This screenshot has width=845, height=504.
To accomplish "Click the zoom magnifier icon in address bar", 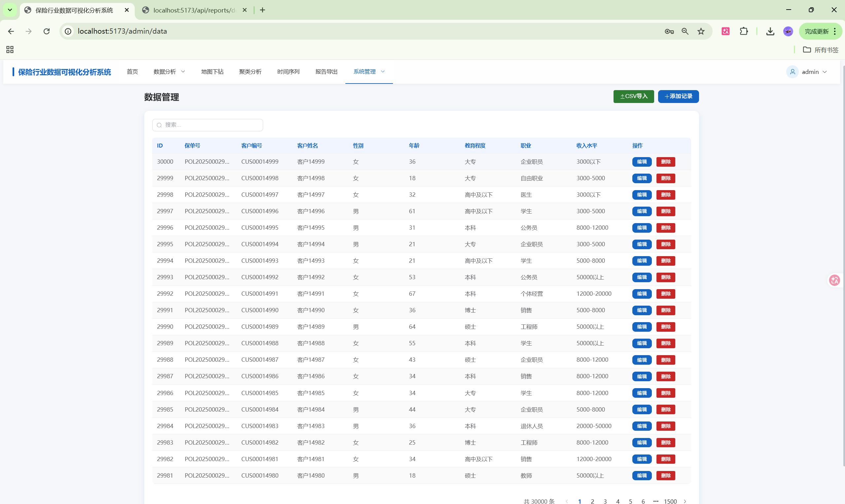I will pos(685,31).
